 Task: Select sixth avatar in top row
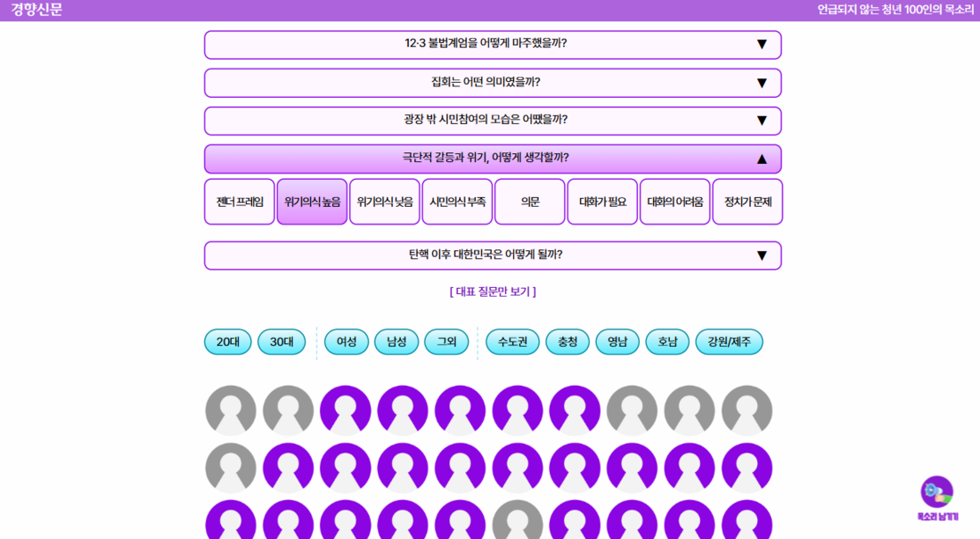point(518,410)
